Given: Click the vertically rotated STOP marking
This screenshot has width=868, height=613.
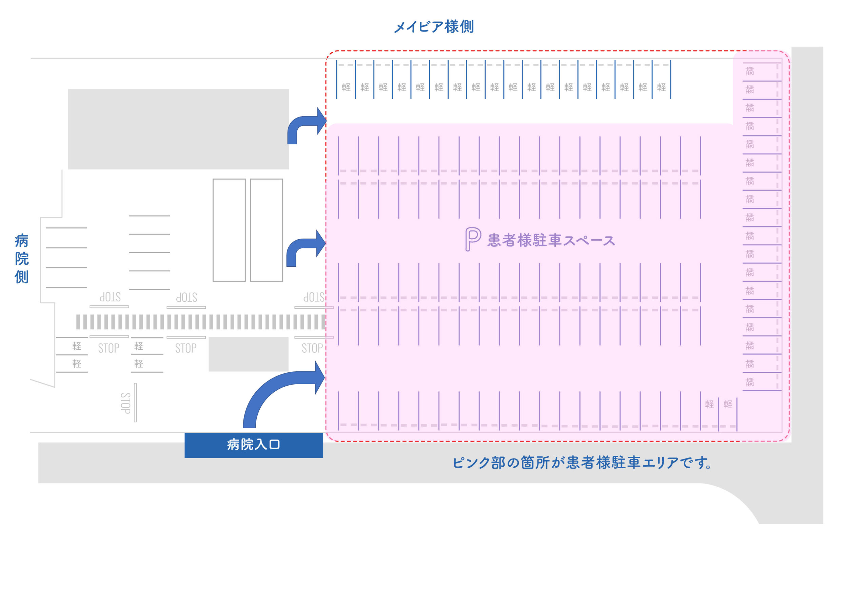Looking at the screenshot, I should pos(125,403).
